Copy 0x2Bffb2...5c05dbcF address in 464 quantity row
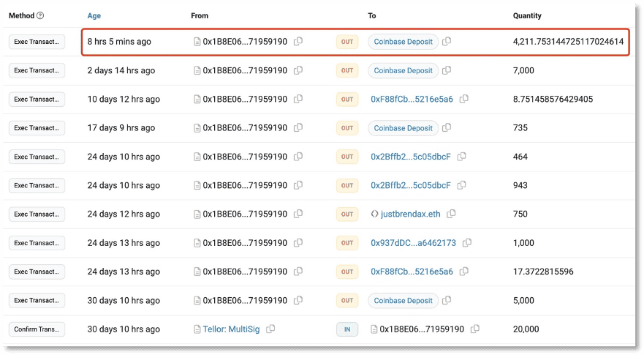 tap(461, 157)
